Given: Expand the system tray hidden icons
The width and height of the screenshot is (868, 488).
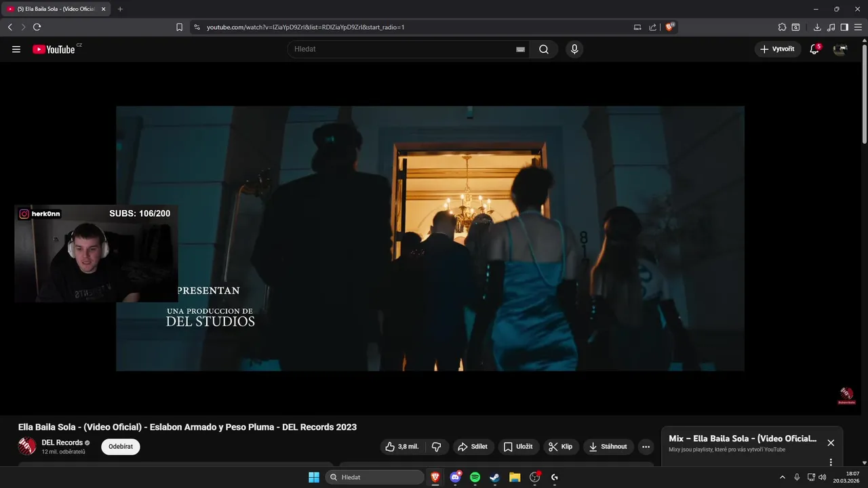Looking at the screenshot, I should [782, 477].
